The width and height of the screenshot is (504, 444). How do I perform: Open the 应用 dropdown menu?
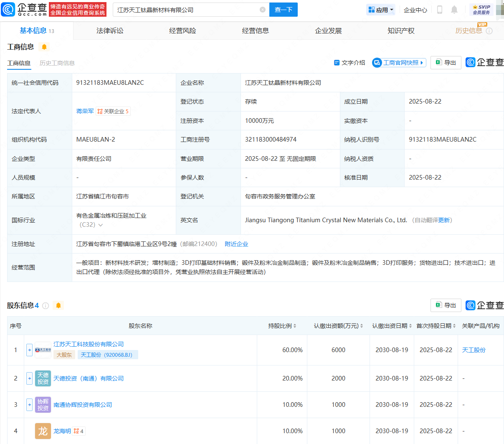pos(381,10)
